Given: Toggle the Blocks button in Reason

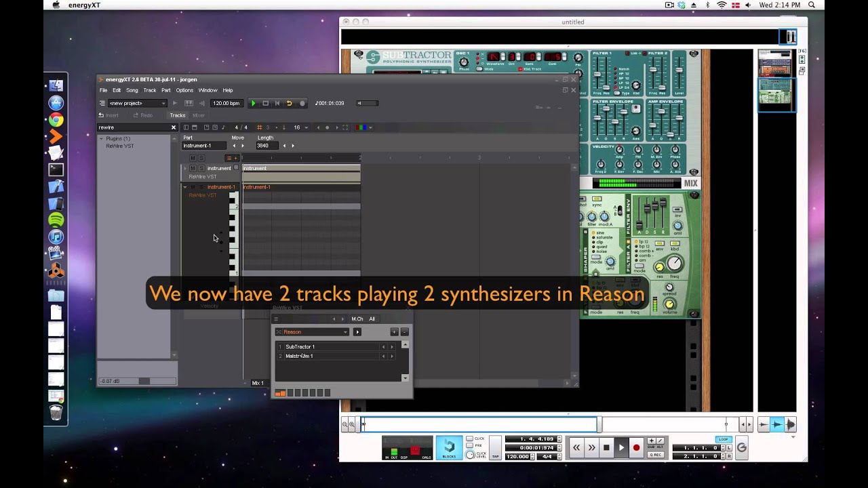Looking at the screenshot, I should pos(449,447).
